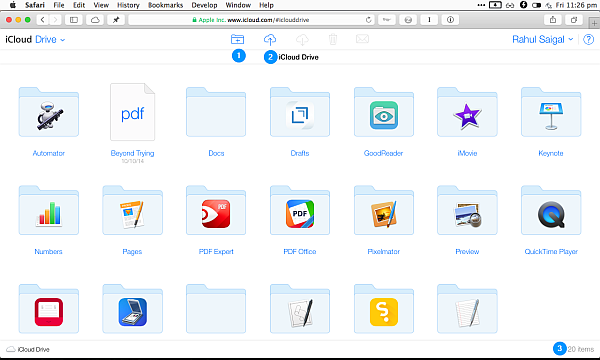Open the PDF Office folder

pos(300,210)
